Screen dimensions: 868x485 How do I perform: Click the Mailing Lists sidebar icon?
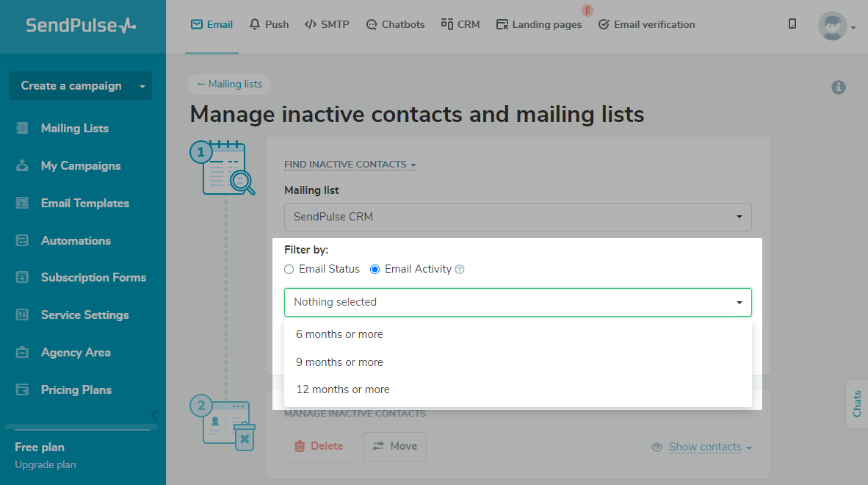[23, 128]
